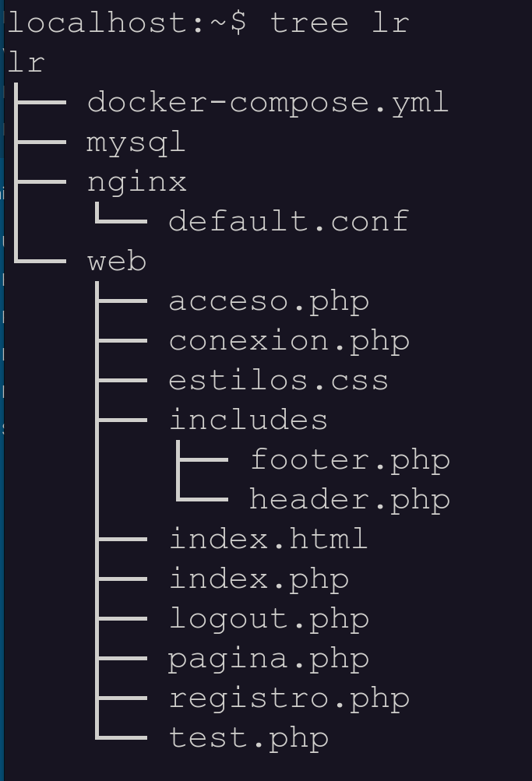Click the includes folder name

(x=248, y=420)
